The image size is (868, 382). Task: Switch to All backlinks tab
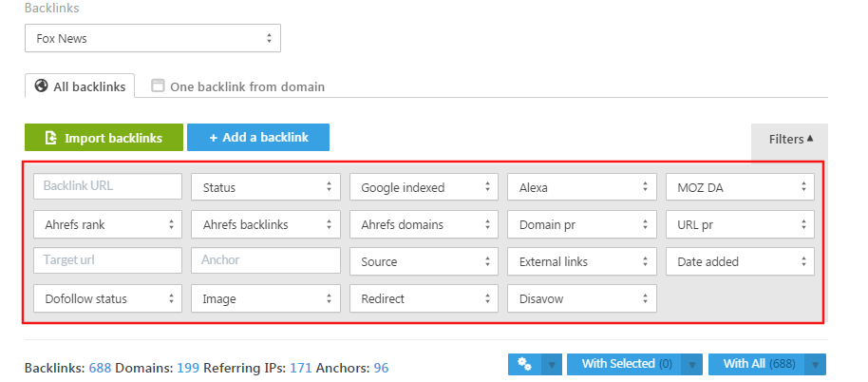pyautogui.click(x=81, y=86)
